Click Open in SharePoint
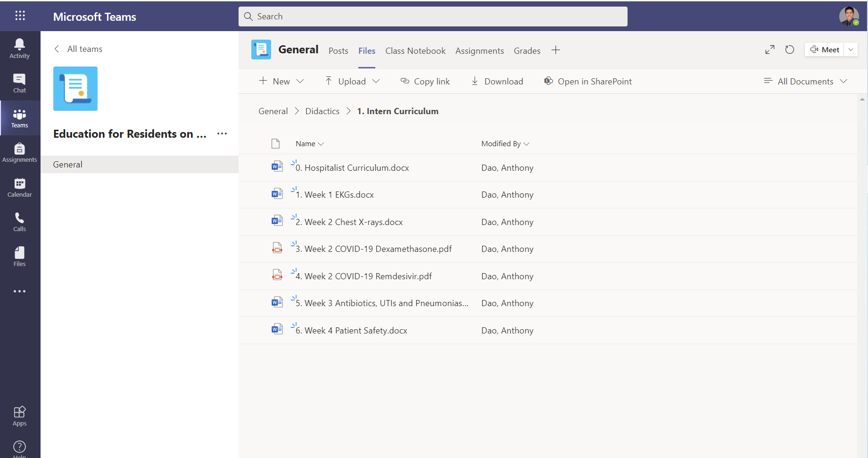The height and width of the screenshot is (458, 868). [587, 81]
